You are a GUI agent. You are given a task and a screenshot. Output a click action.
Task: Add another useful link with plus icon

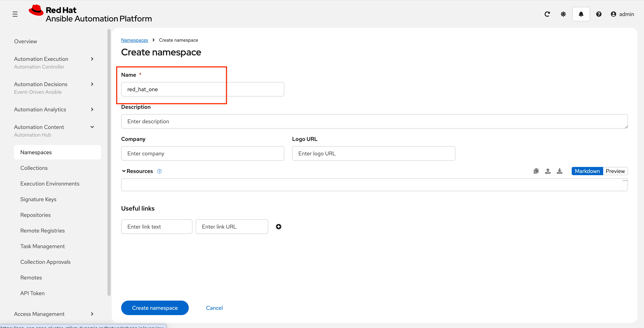click(278, 226)
